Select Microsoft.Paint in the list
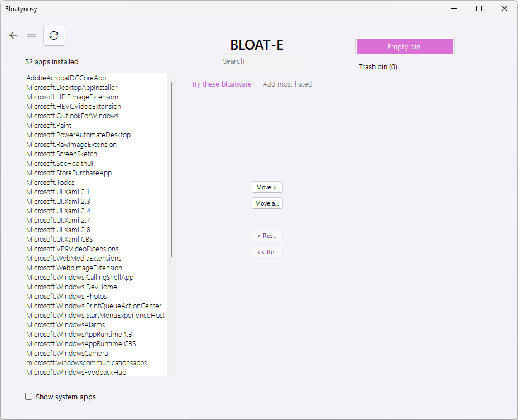 [x=96, y=125]
